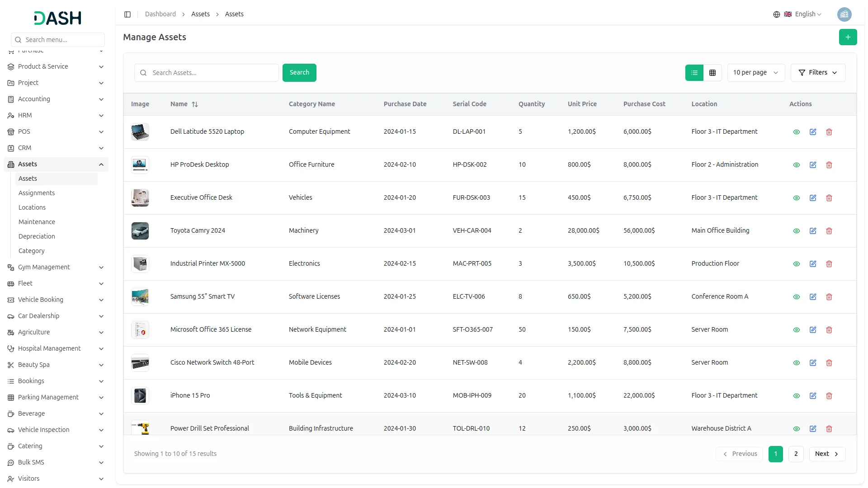The width and height of the screenshot is (868, 488).
Task: Edit the iPhone 15 Pro asset
Action: click(x=812, y=395)
